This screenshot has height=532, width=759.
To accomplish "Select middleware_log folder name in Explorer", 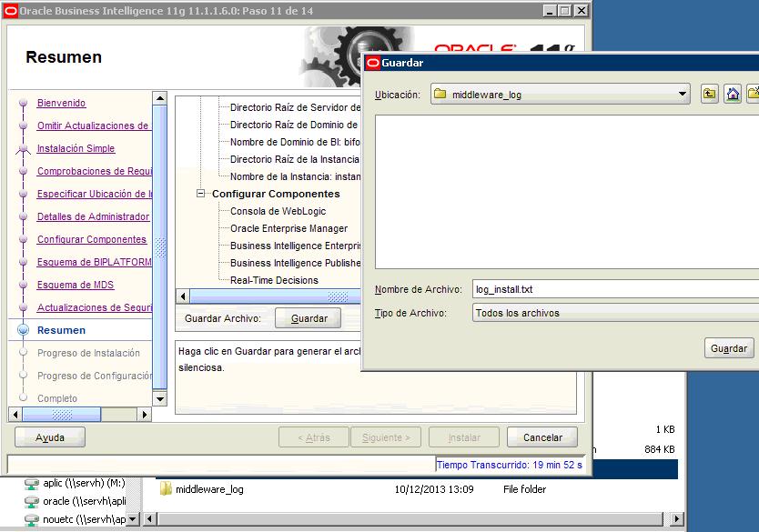I will click(209, 489).
